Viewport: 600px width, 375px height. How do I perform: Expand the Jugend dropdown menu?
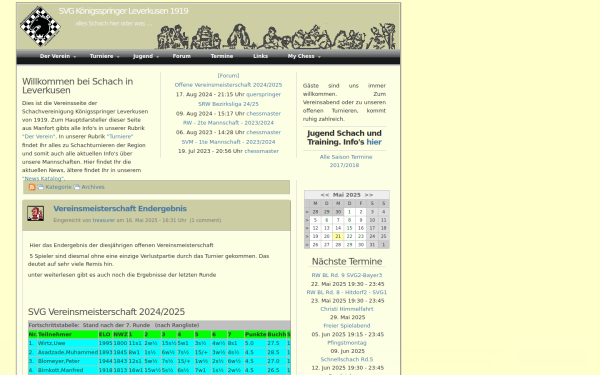coord(146,56)
